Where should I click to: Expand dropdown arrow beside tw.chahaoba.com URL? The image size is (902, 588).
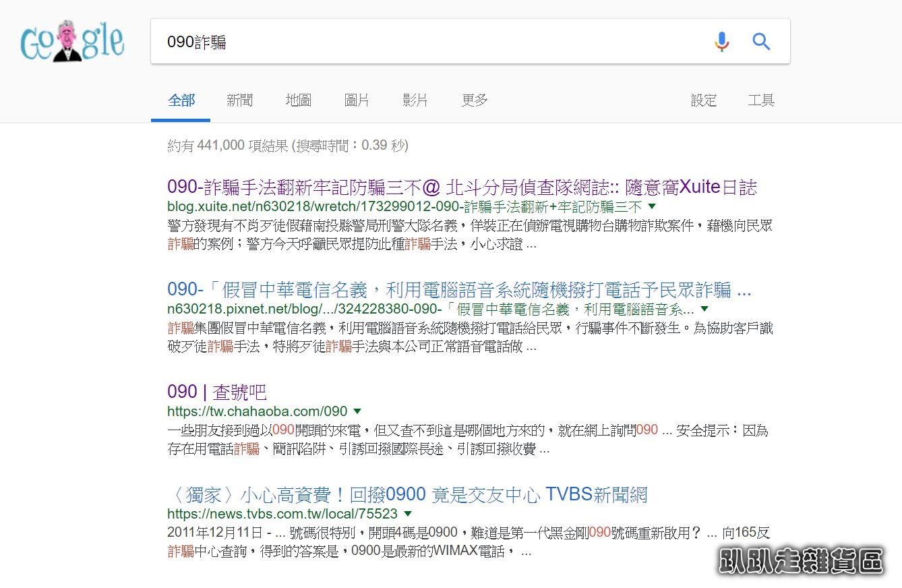tap(357, 411)
